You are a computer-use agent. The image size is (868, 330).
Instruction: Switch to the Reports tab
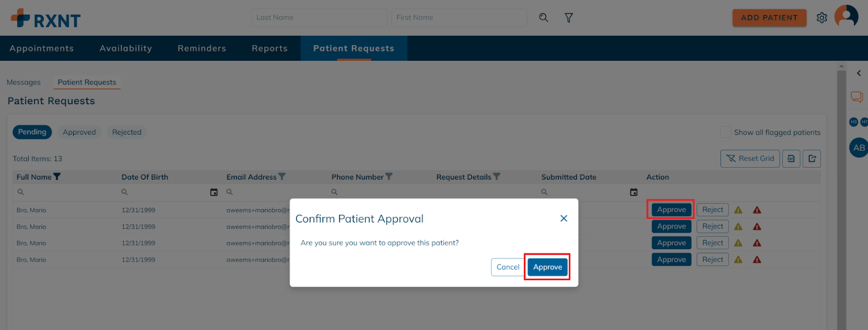coord(270,48)
